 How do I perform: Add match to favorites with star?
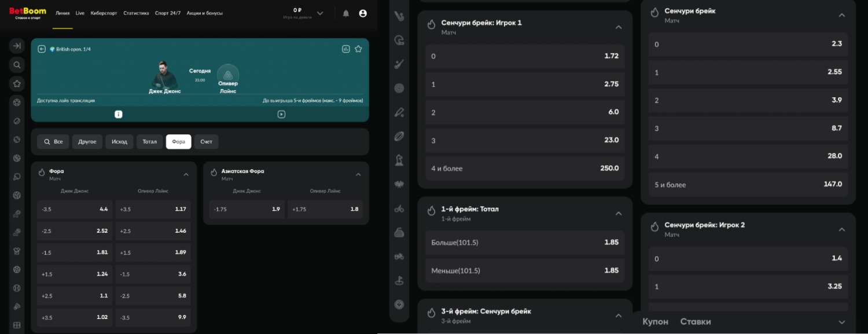[358, 49]
